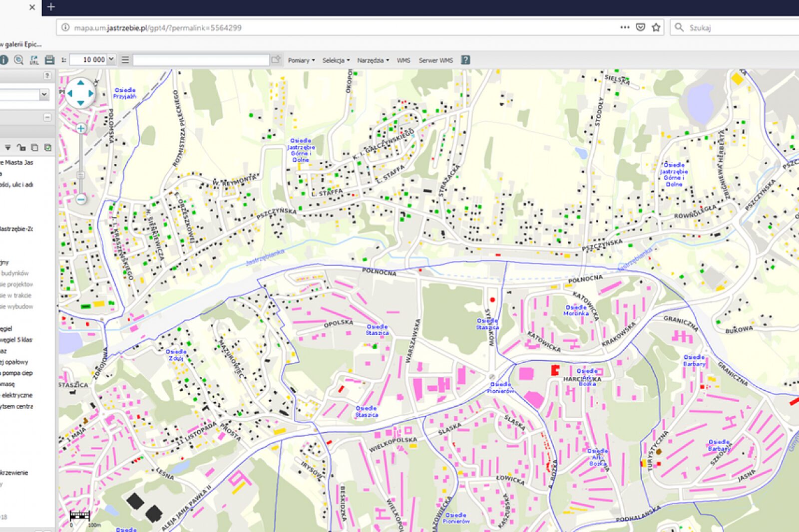Open the map scale dropdown
799x532 pixels.
pos(111,60)
